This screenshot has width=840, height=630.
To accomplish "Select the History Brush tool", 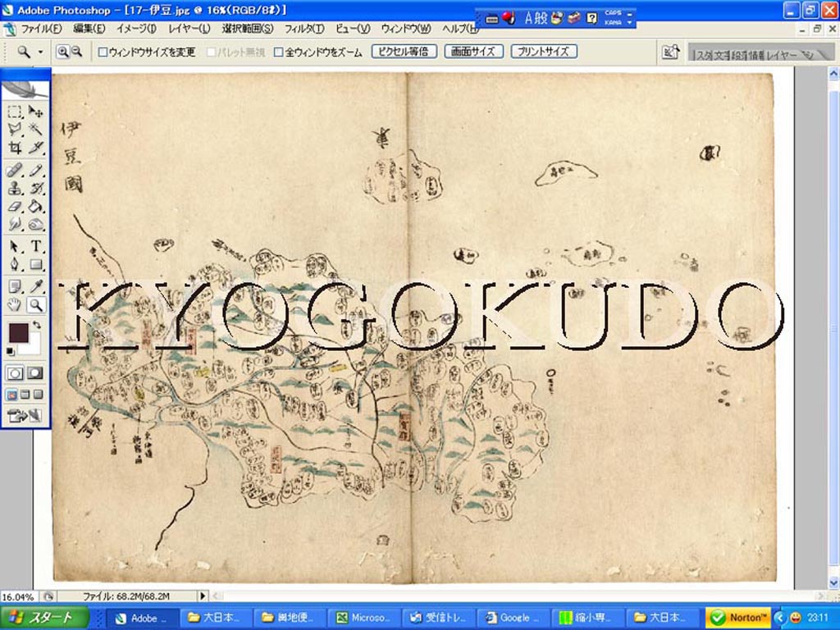I will click(36, 188).
